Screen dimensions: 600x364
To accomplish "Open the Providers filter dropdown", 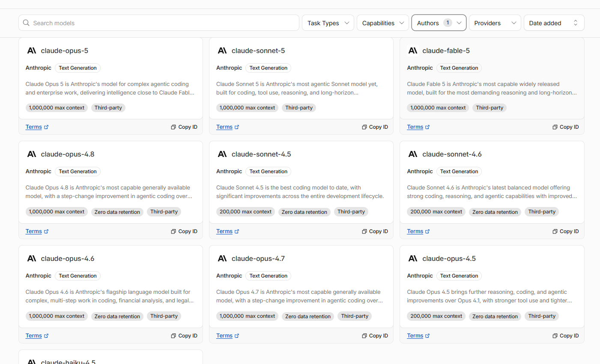I will point(495,23).
